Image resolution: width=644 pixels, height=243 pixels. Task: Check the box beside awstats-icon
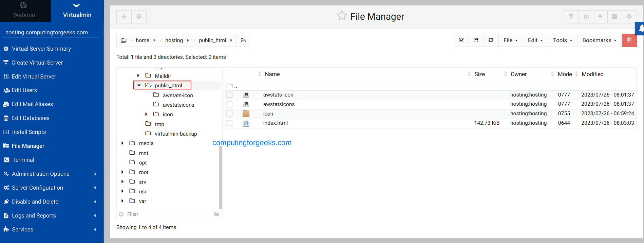pos(230,95)
